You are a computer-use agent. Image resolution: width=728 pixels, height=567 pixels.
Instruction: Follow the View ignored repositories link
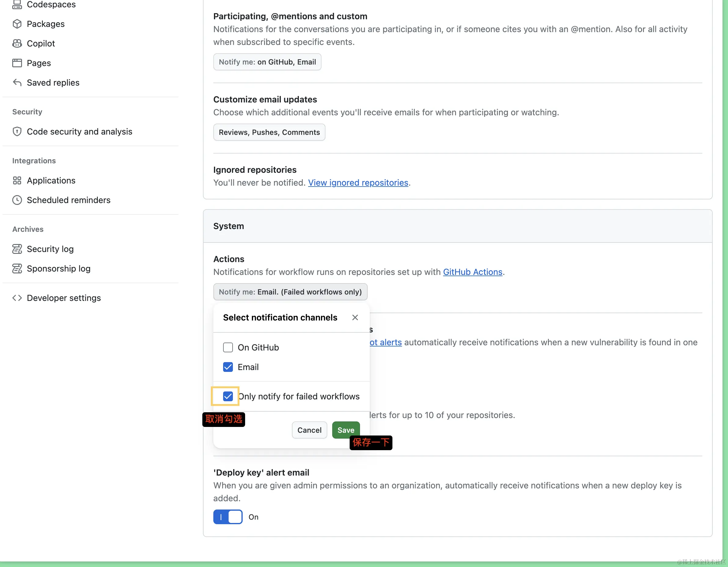pos(358,183)
